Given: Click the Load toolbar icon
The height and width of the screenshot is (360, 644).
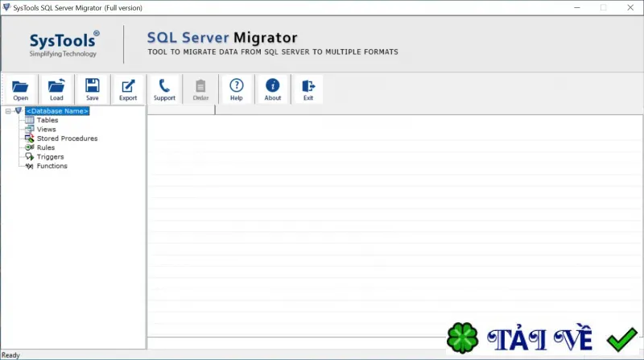Looking at the screenshot, I should coord(56,89).
